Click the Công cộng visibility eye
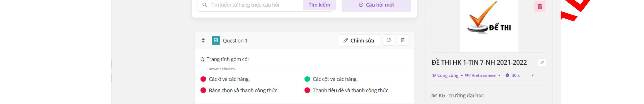The height and width of the screenshot is (104, 644). coord(434,75)
